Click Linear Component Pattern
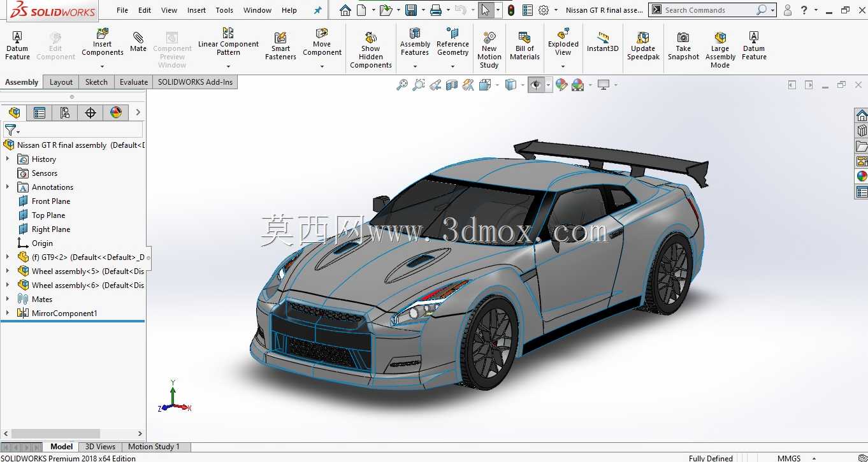Screen dimensions: 868x462 point(228,42)
